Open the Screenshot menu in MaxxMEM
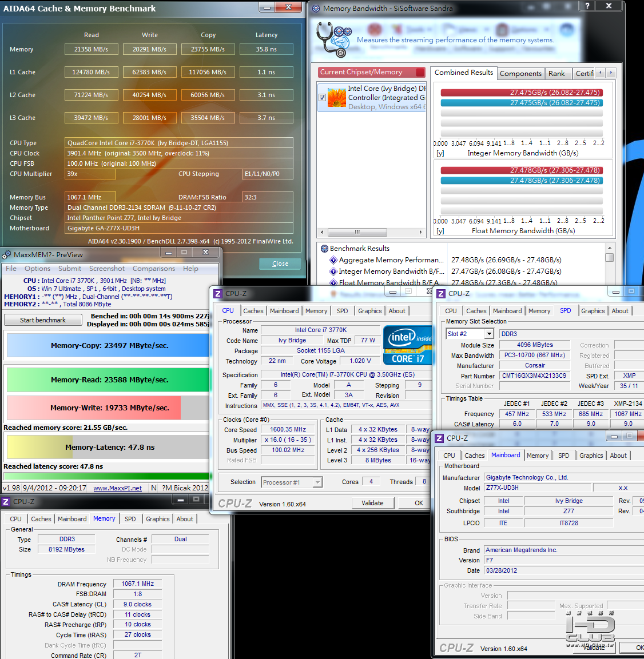The height and width of the screenshot is (659, 644). (107, 269)
